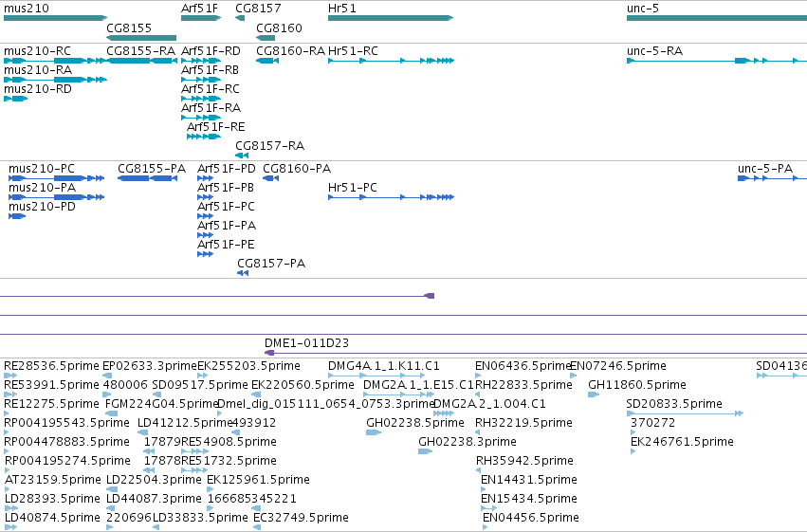Viewport: 807px width, 532px height.
Task: Click the "CG8160" gene label
Action: click(x=279, y=28)
